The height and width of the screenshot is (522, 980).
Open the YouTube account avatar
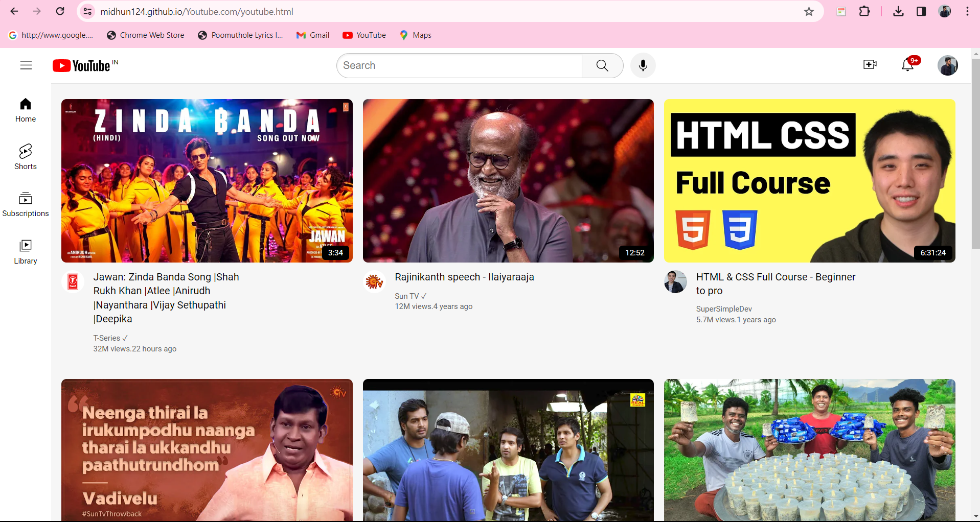point(948,65)
